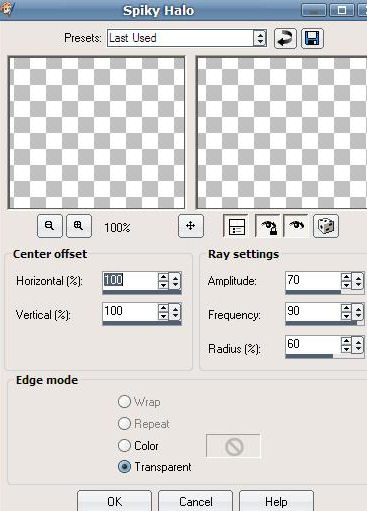Randomize parameters with the dice icon
367x511 pixels.
click(x=326, y=226)
